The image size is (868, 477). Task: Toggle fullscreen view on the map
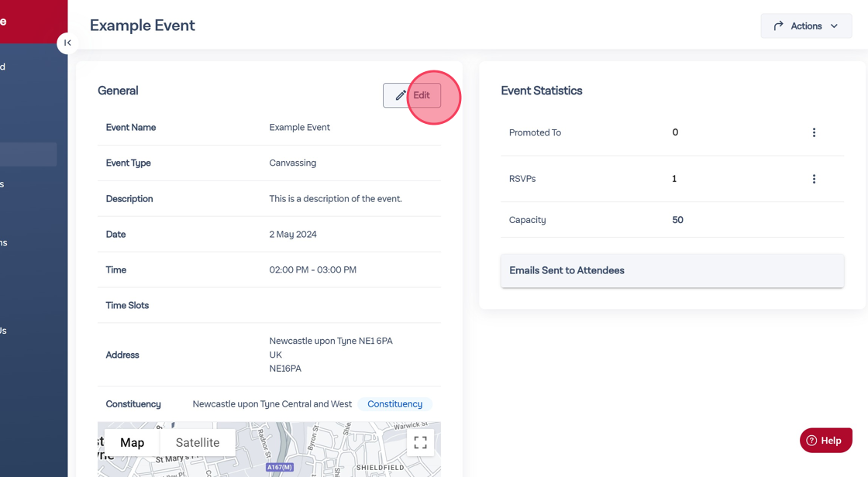click(420, 443)
